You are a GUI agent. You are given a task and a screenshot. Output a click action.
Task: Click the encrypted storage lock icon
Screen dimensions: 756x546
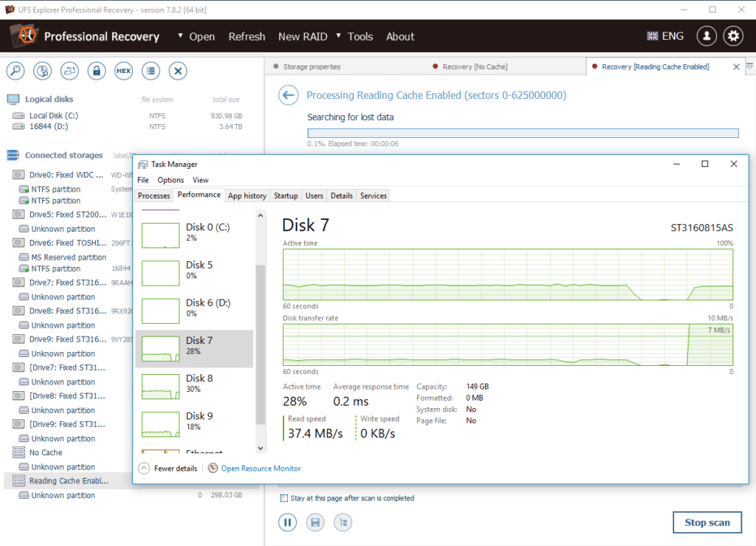pos(98,71)
